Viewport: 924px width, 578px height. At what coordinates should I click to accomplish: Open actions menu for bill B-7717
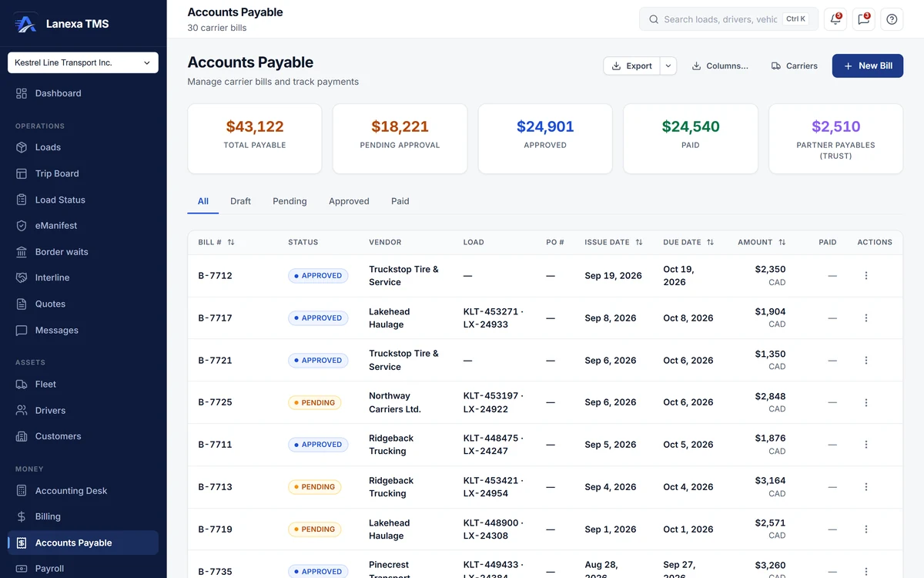pos(866,318)
